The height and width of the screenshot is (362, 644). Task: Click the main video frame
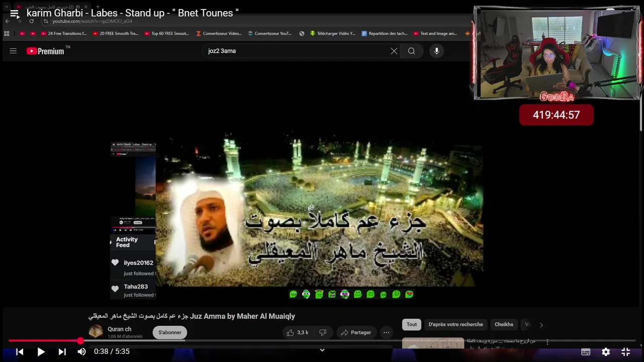tap(319, 210)
